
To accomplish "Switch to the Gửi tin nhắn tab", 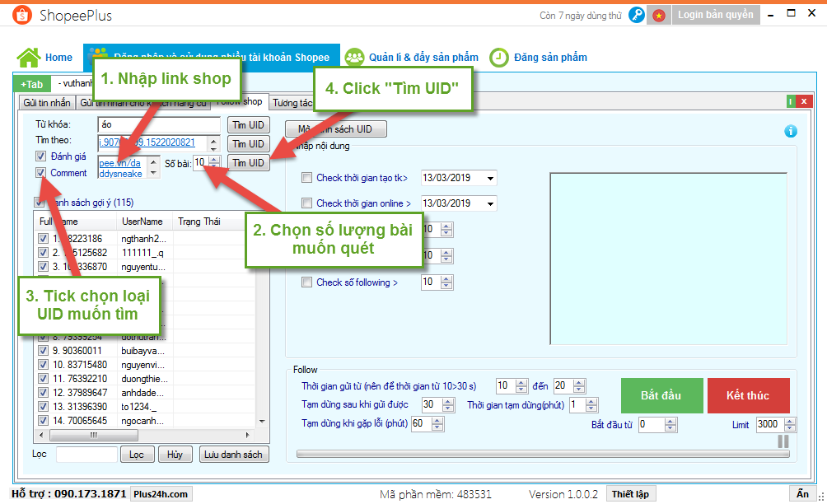I will pos(47,102).
